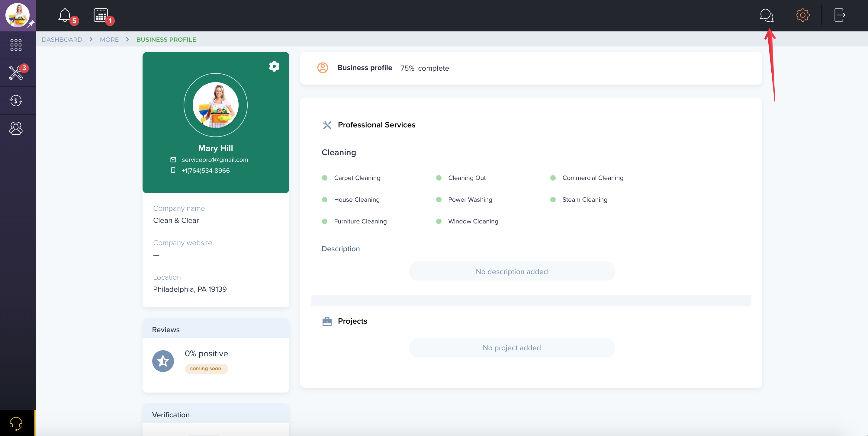Click BUSINESS PROFILE breadcrumb

pos(166,40)
